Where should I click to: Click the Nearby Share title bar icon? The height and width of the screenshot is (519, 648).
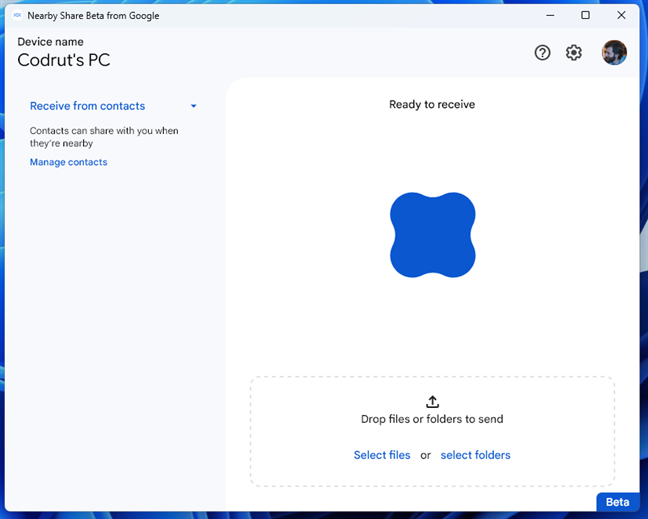pos(17,15)
